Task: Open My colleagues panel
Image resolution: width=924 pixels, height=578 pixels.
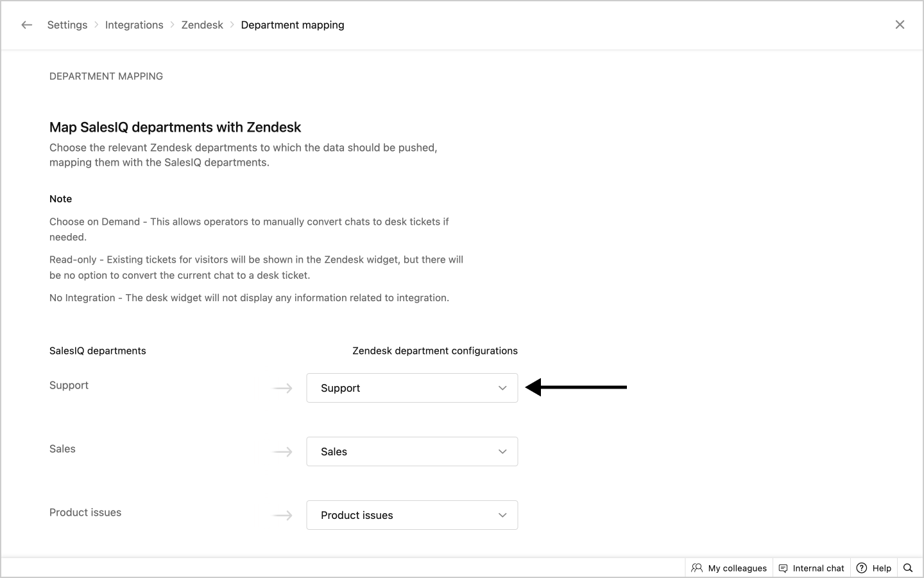Action: 737,568
